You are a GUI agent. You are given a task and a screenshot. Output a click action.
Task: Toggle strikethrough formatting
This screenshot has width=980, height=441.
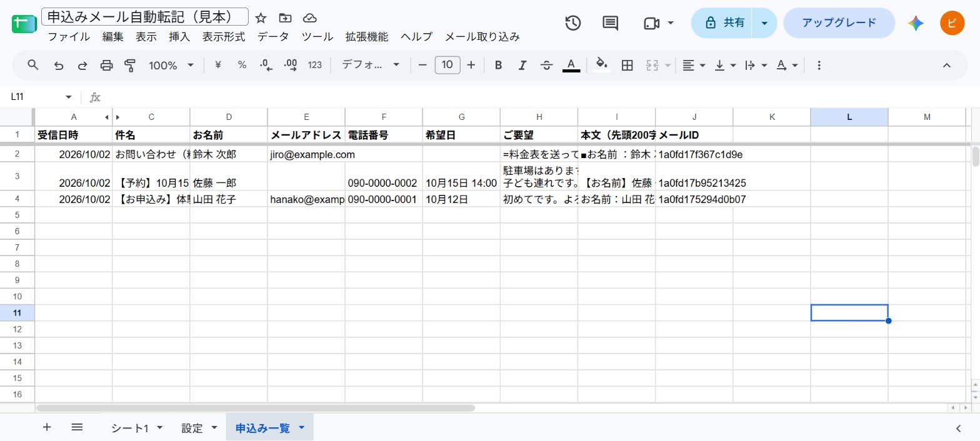coord(546,65)
